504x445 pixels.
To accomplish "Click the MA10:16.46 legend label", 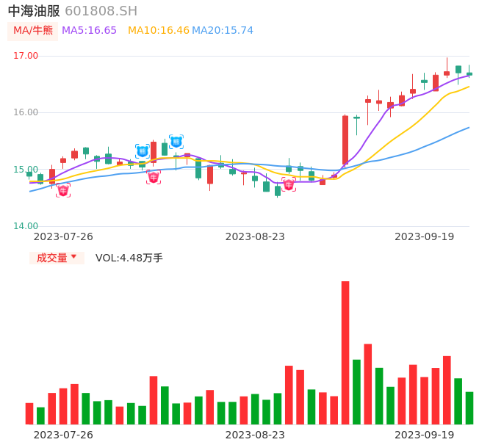I will tap(159, 30).
